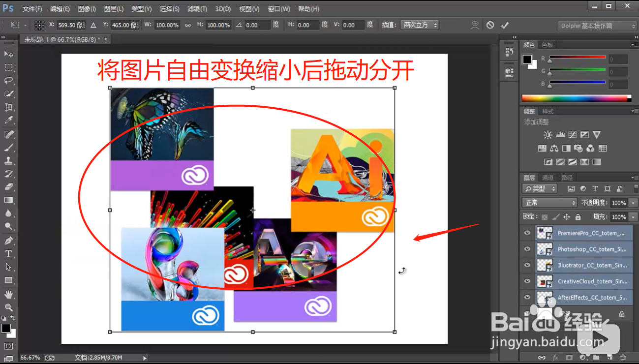Screen dimensions: 639x364
Task: Select the Lasso tool
Action: point(8,81)
